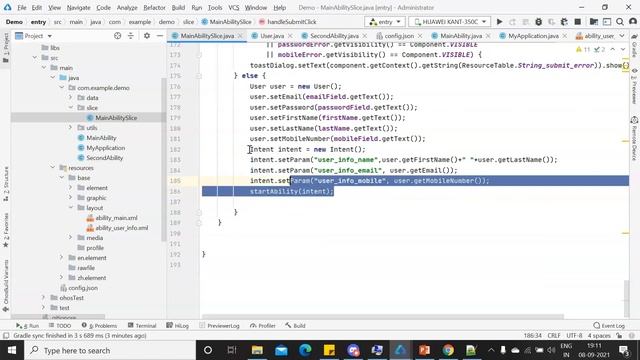
Task: Open the Problems tool window
Action: click(99, 326)
